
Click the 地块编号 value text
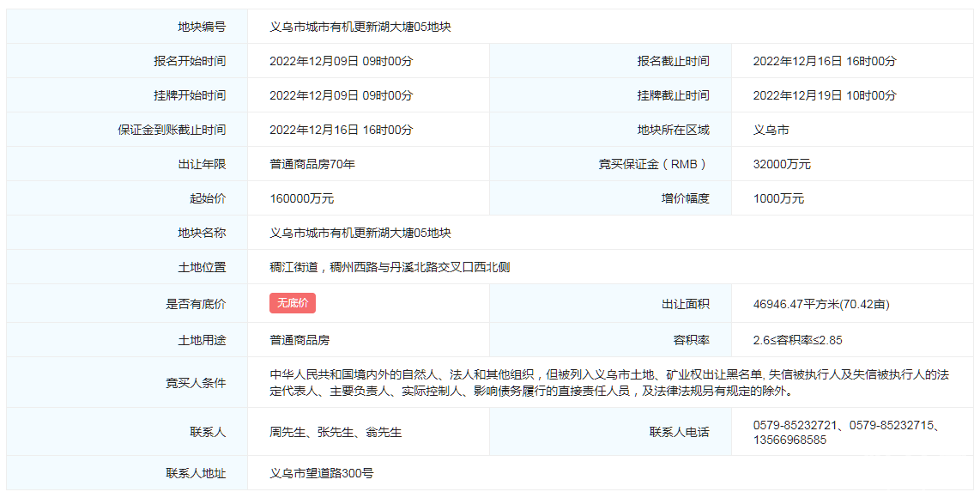(x=360, y=27)
